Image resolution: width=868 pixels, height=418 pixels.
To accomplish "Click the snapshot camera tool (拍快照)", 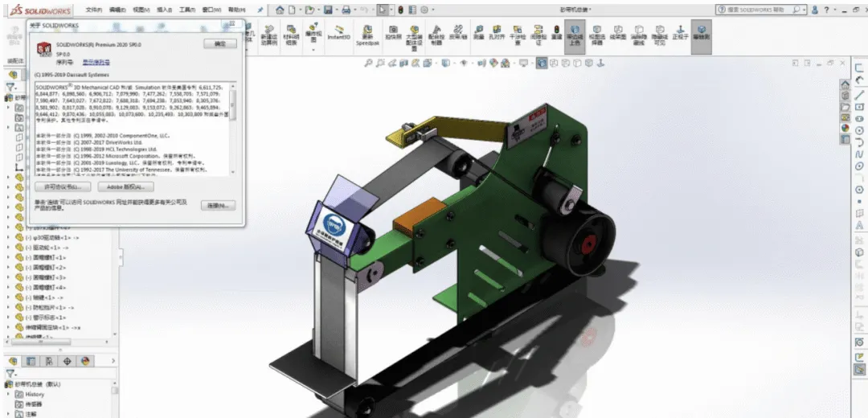I will (x=392, y=32).
